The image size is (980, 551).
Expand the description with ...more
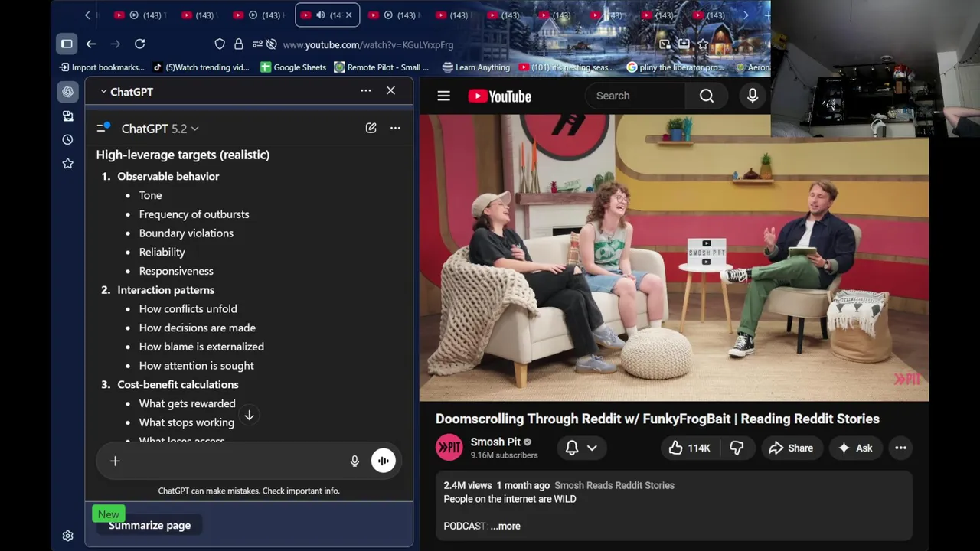click(x=505, y=526)
